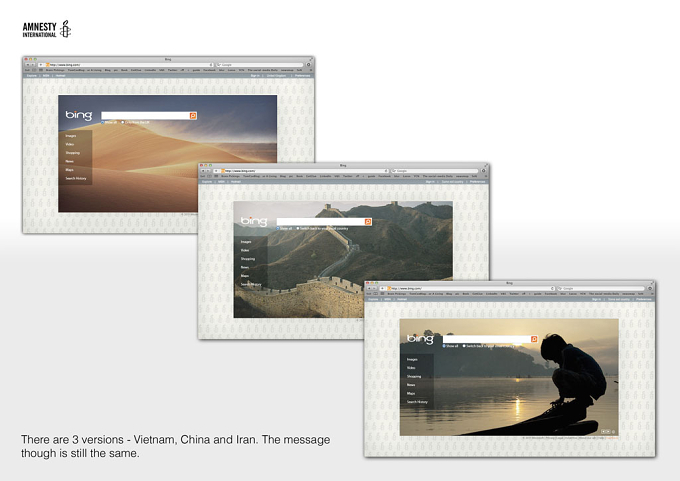Open Maps in the desert window sidebar
The image size is (680, 481).
[x=69, y=170]
